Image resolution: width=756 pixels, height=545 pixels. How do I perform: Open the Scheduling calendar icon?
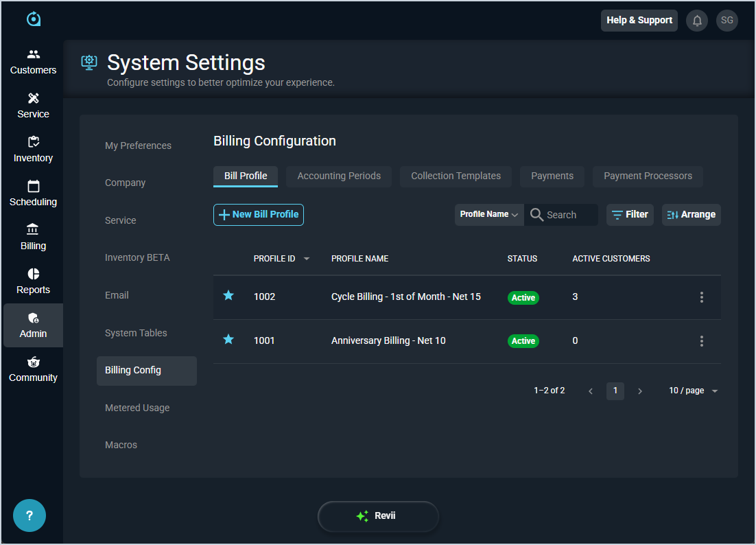click(33, 187)
